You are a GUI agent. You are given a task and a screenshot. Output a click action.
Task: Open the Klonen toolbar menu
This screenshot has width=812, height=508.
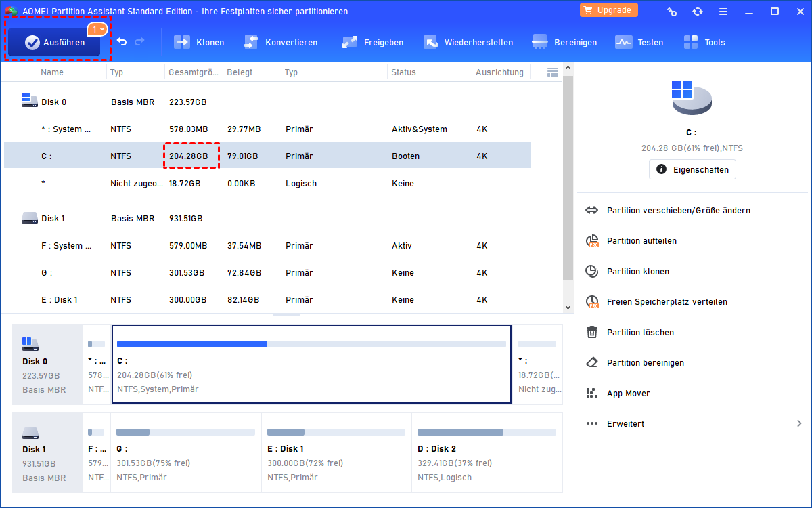click(x=199, y=42)
